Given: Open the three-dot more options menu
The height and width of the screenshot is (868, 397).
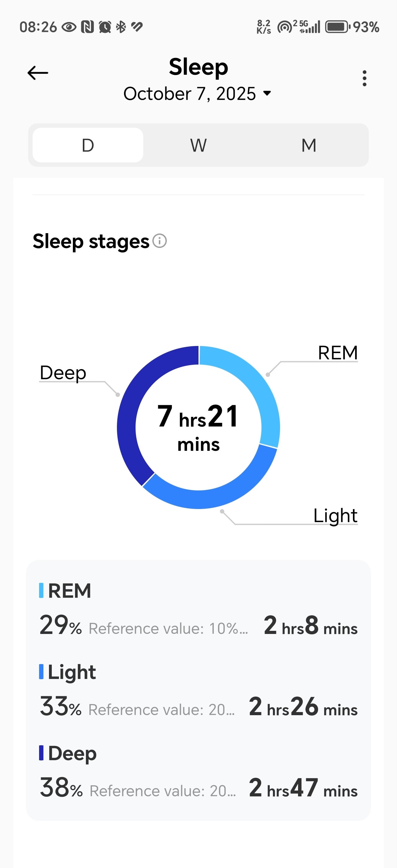Looking at the screenshot, I should click(364, 78).
